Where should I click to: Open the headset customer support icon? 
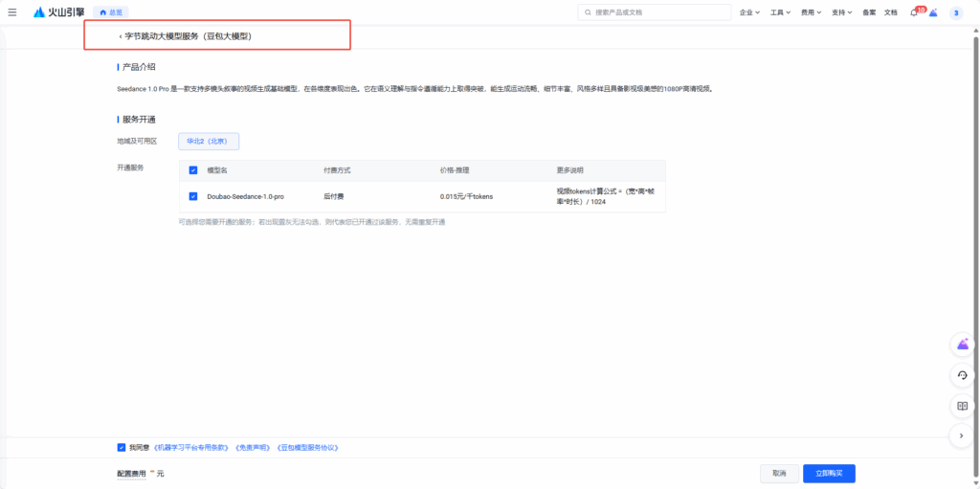pos(963,375)
